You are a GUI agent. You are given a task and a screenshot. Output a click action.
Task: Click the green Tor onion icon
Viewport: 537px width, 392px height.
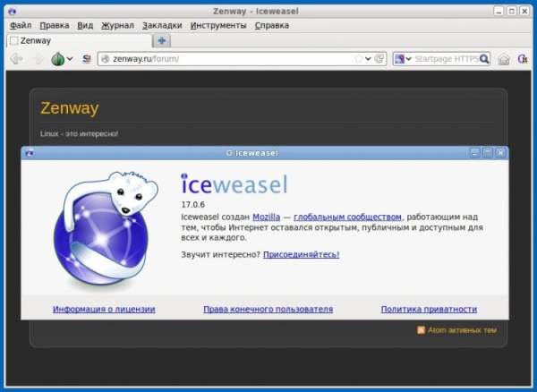tap(58, 59)
